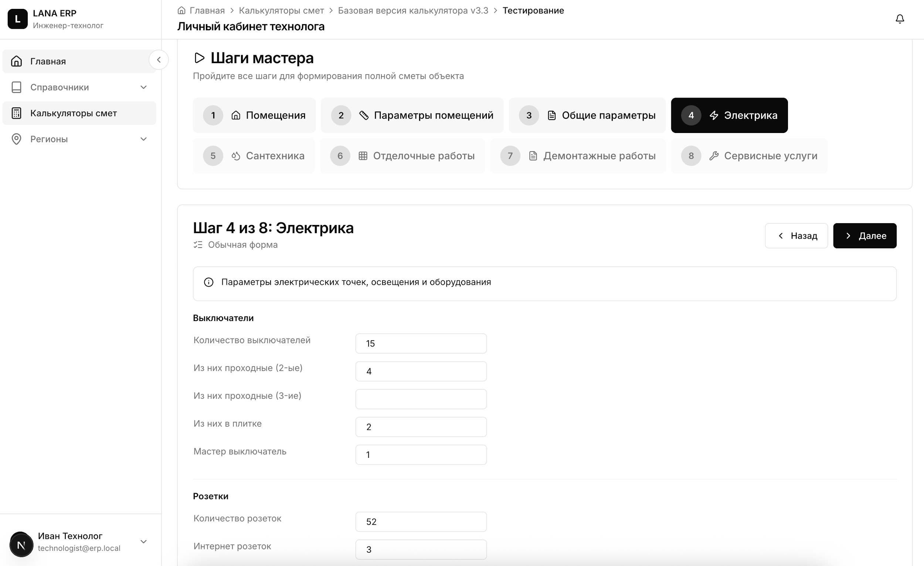
Task: Click the home icon in breadcrumb
Action: [x=181, y=10]
